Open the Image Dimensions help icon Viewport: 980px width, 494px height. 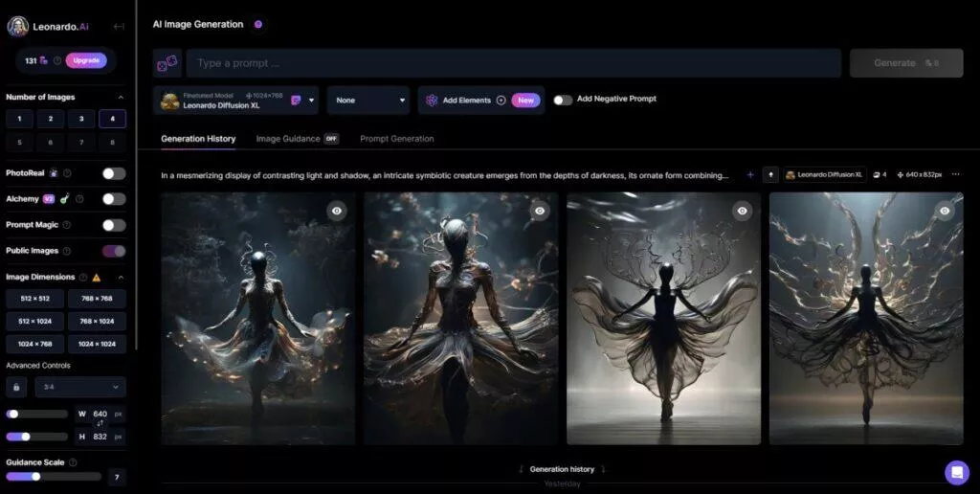[82, 277]
